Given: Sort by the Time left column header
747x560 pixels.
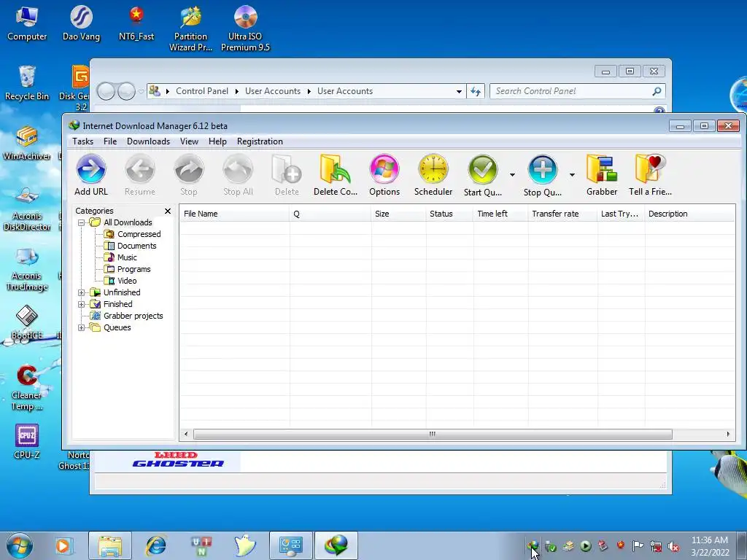Looking at the screenshot, I should [x=500, y=214].
